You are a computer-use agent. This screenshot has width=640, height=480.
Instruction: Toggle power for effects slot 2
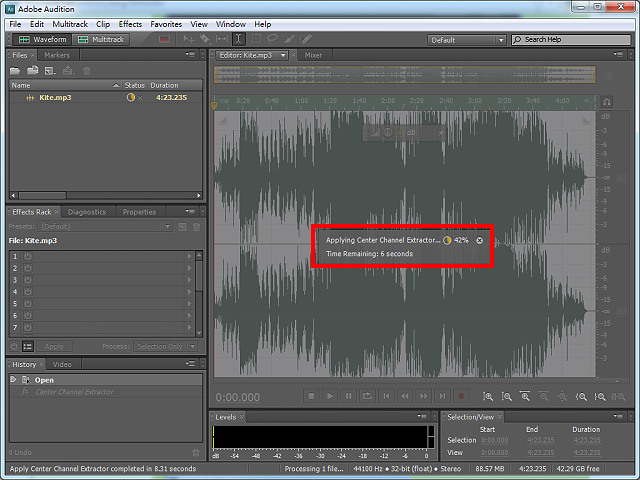pyautogui.click(x=27, y=268)
